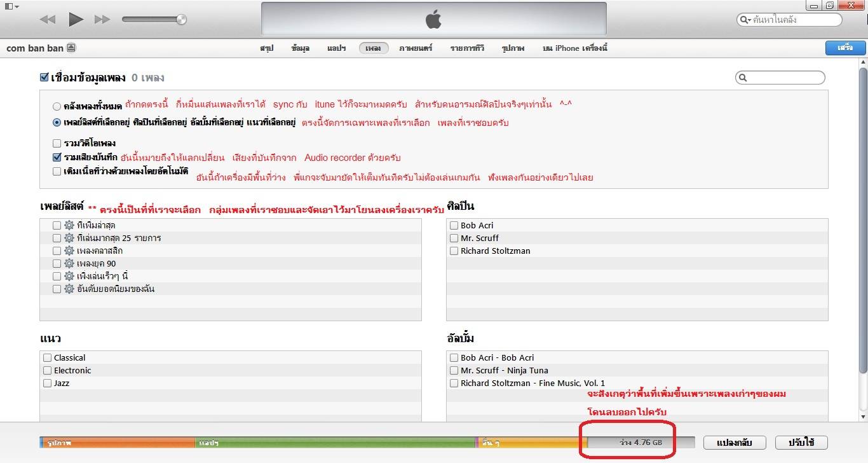Click the gear icon of ที่เพิ่มล่าสุด playlist

(69, 225)
